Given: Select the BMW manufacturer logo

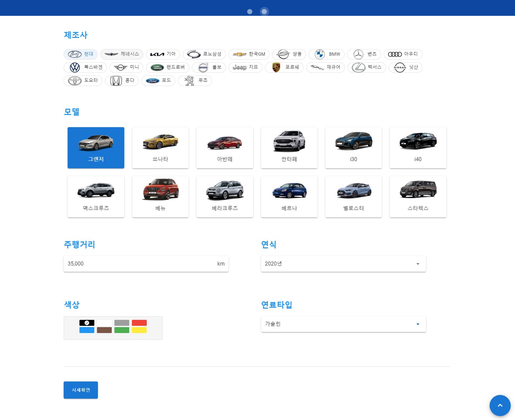Looking at the screenshot, I should [326, 54].
